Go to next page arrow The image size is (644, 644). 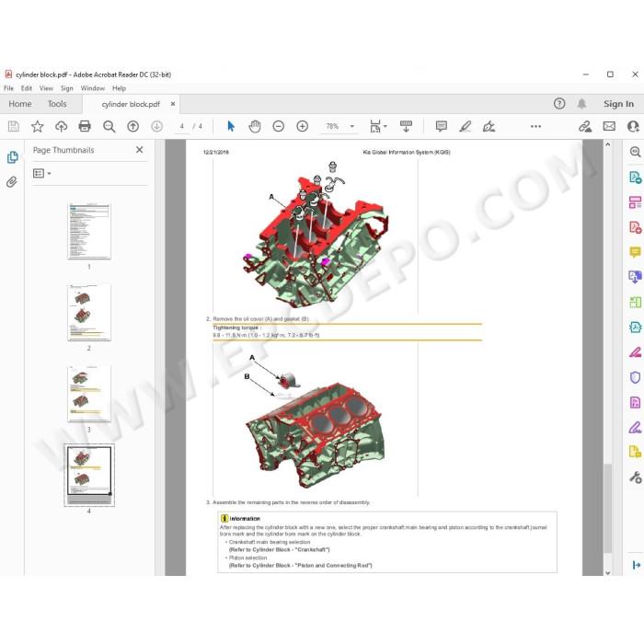pos(156,126)
